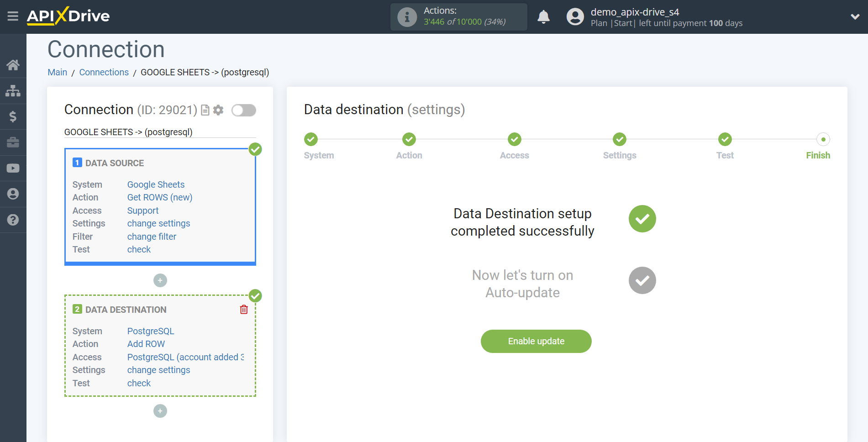This screenshot has width=868, height=442.
Task: Click the Data Destination green checkmark badge
Action: tap(255, 296)
